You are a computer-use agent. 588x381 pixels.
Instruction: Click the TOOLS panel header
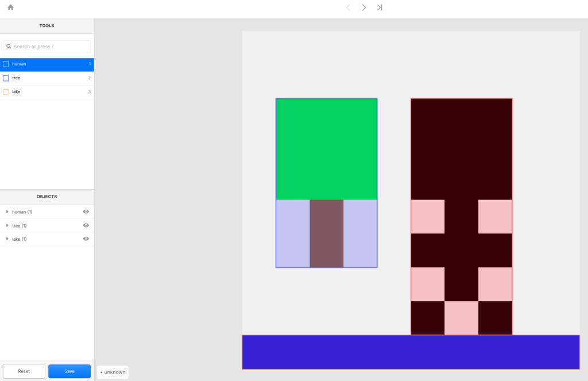tap(47, 25)
